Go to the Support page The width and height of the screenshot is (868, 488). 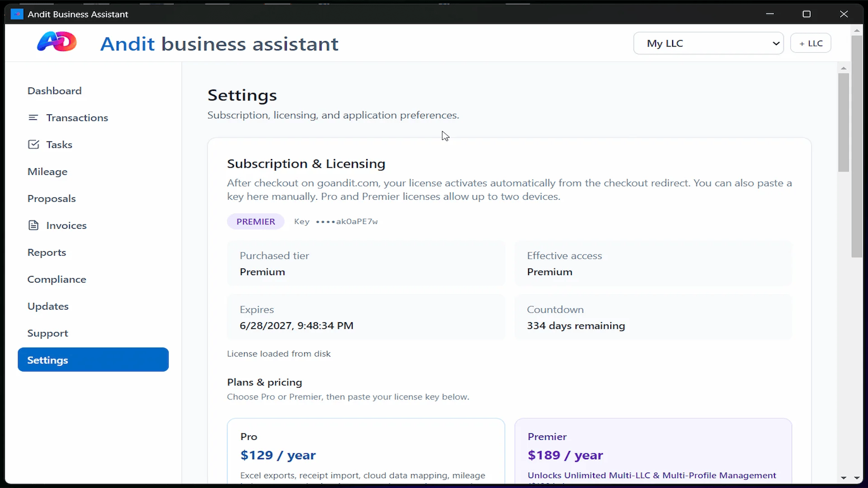click(x=47, y=333)
